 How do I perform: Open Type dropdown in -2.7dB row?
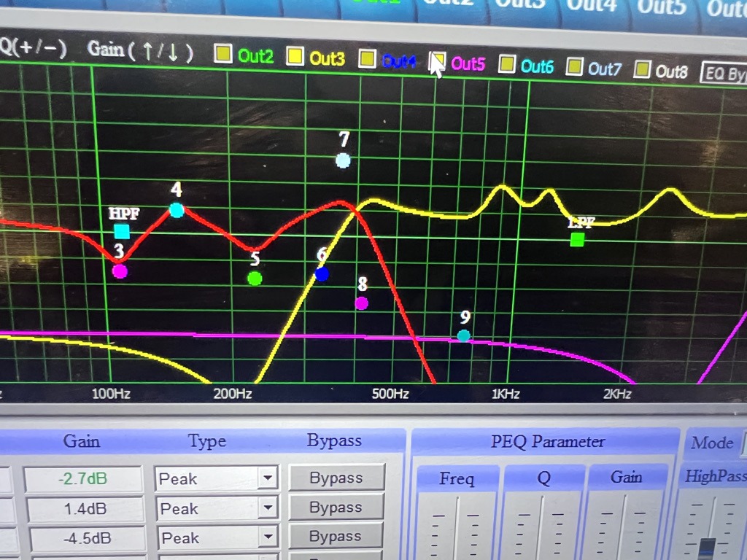click(268, 478)
